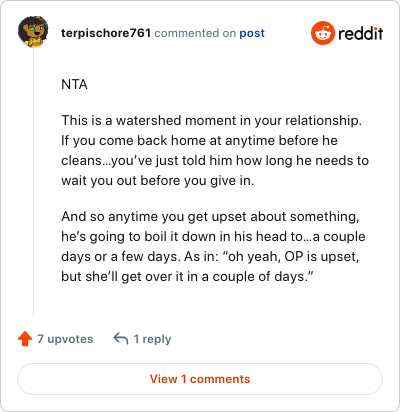Follow the blue "post" link
400x412 pixels.
point(252,33)
